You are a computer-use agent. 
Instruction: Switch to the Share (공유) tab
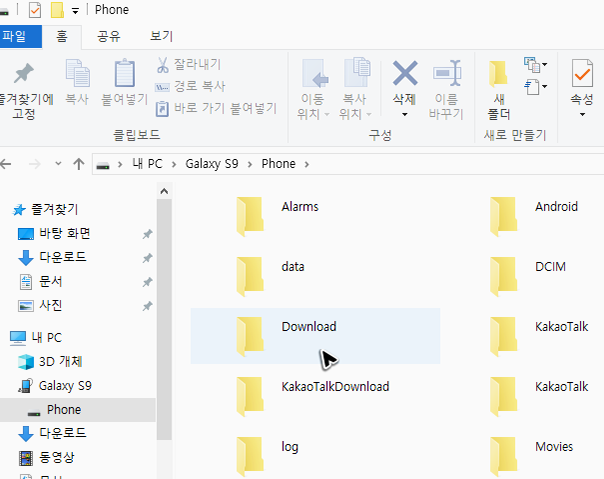click(109, 36)
